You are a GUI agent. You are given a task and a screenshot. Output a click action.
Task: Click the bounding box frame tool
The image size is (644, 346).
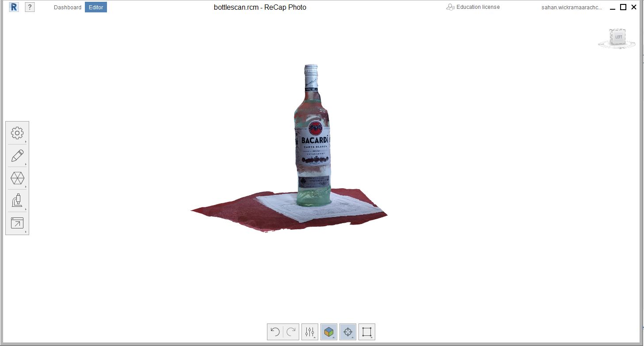click(367, 332)
